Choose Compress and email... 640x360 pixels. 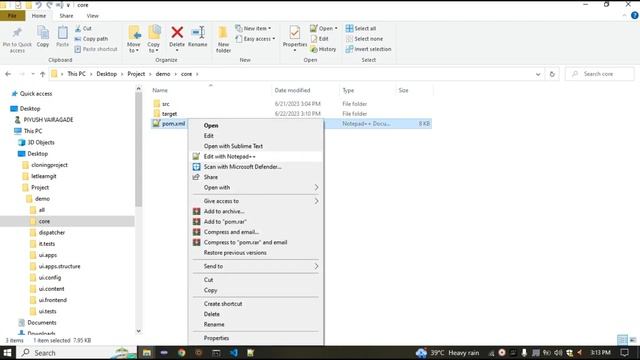pyautogui.click(x=256, y=232)
